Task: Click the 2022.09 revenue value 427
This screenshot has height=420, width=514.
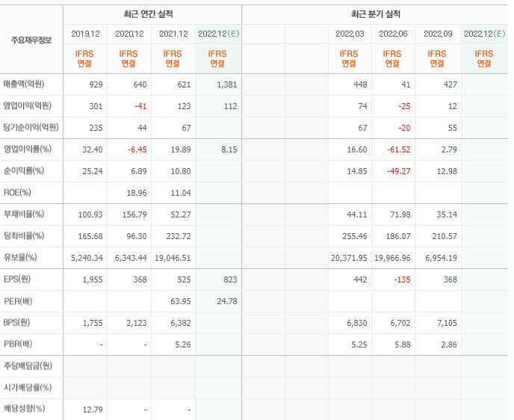Action: tap(450, 84)
